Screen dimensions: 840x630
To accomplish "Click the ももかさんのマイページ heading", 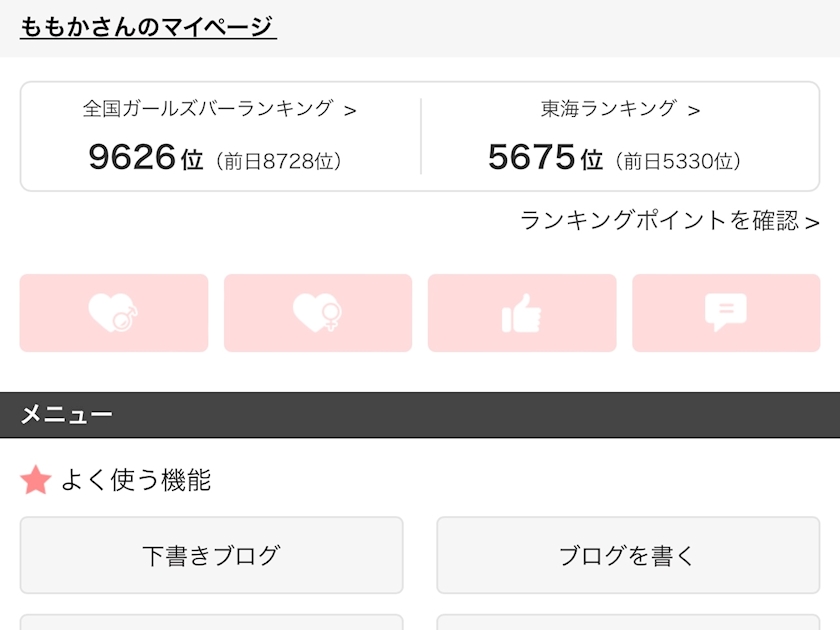I will (x=148, y=27).
